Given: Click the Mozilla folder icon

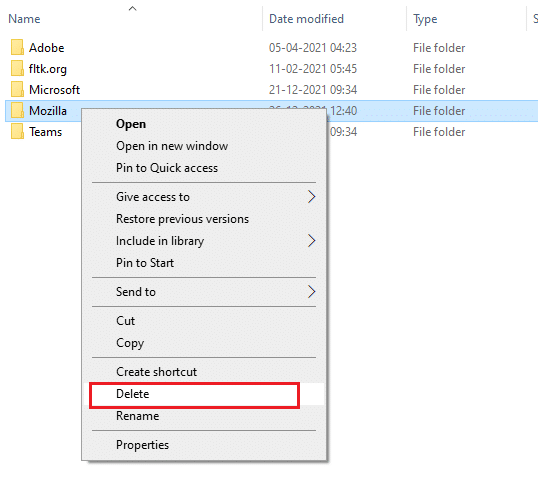Looking at the screenshot, I should tap(17, 110).
